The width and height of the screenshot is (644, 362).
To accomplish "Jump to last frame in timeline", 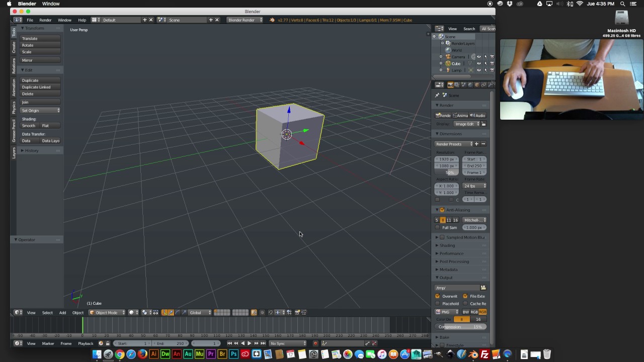I will (x=263, y=343).
